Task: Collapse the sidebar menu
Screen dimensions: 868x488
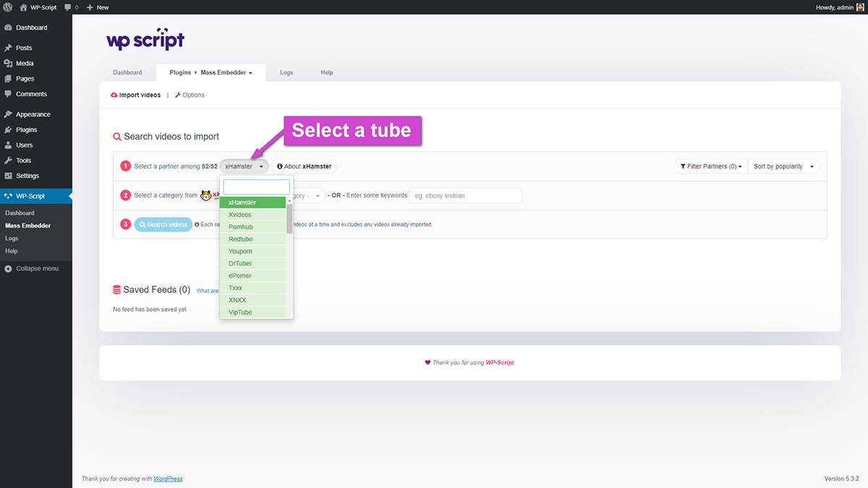Action: (36, 269)
